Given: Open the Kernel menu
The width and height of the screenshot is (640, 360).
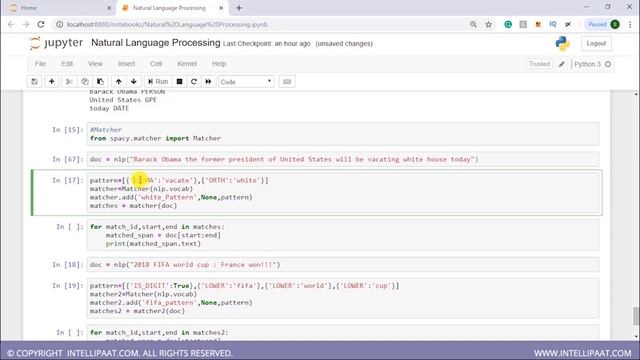Looking at the screenshot, I should [x=187, y=64].
